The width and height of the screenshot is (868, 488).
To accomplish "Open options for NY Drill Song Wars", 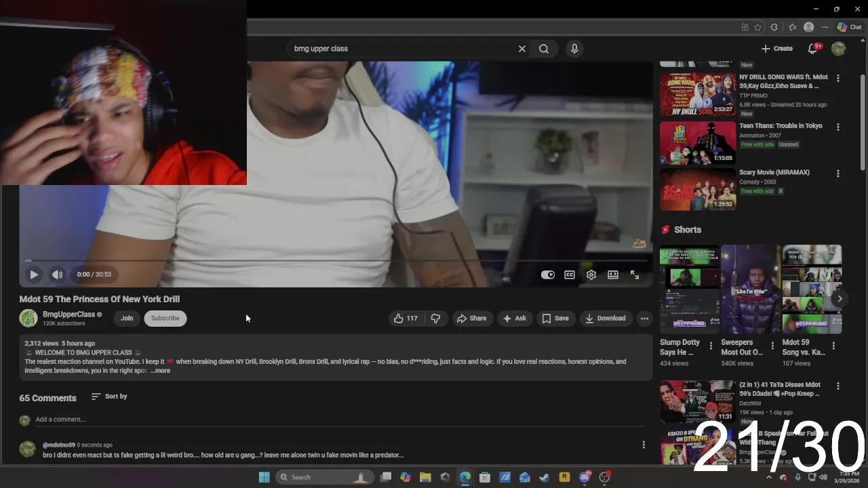I will tap(838, 79).
